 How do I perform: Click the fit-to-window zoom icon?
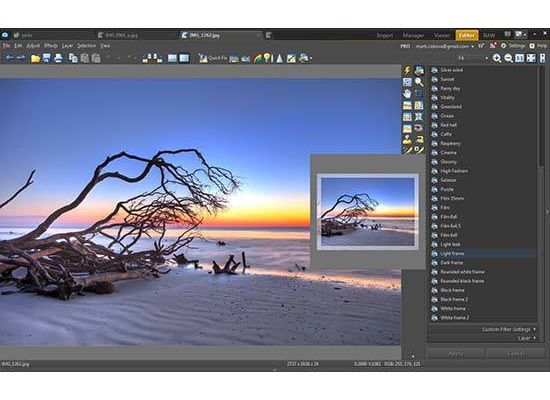click(x=531, y=58)
